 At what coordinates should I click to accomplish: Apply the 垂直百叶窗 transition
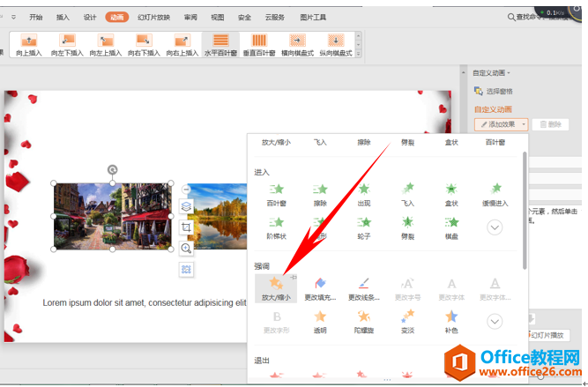259,45
